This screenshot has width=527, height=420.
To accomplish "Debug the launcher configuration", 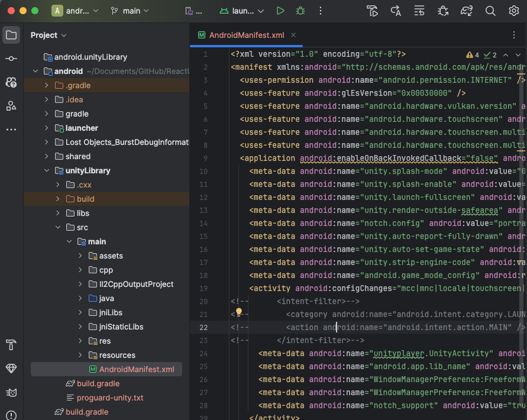I will point(300,11).
